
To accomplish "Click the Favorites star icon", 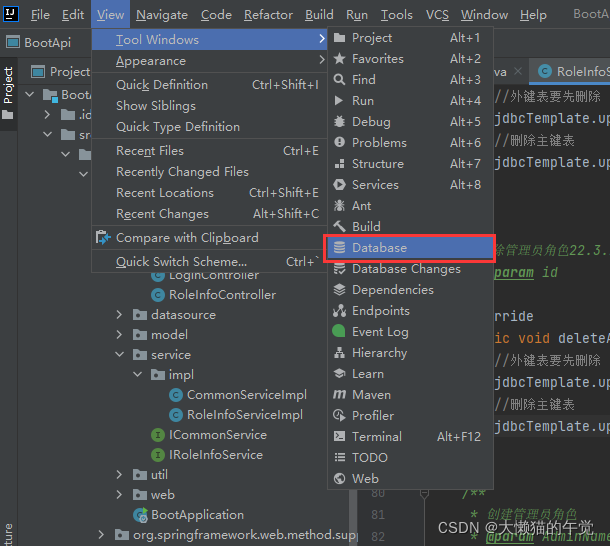I will click(x=339, y=59).
